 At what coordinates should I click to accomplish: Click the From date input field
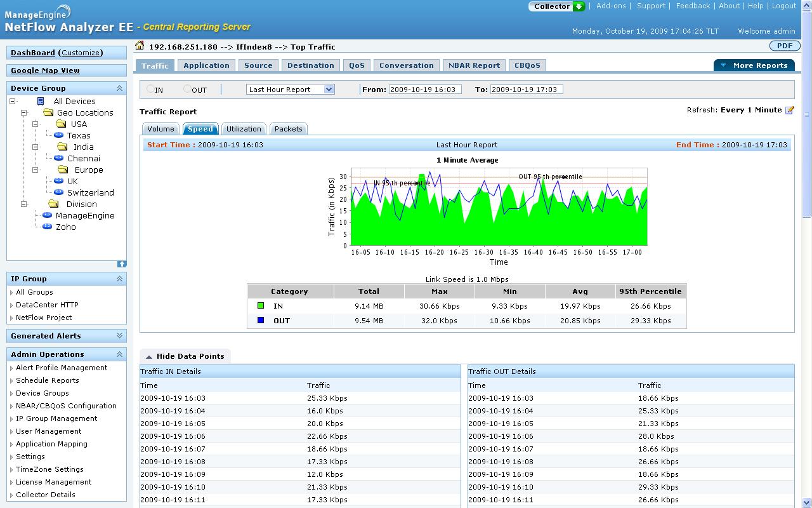[425, 89]
